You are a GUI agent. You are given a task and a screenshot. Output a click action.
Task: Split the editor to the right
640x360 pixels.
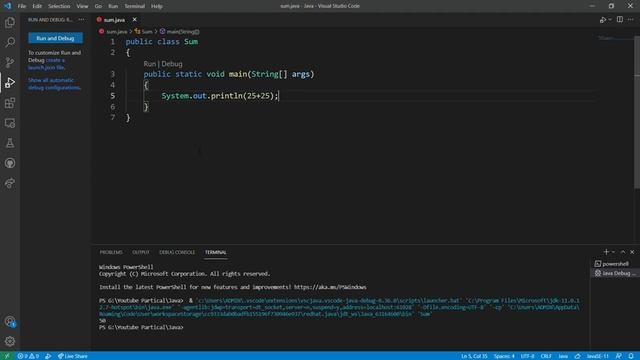[x=620, y=20]
